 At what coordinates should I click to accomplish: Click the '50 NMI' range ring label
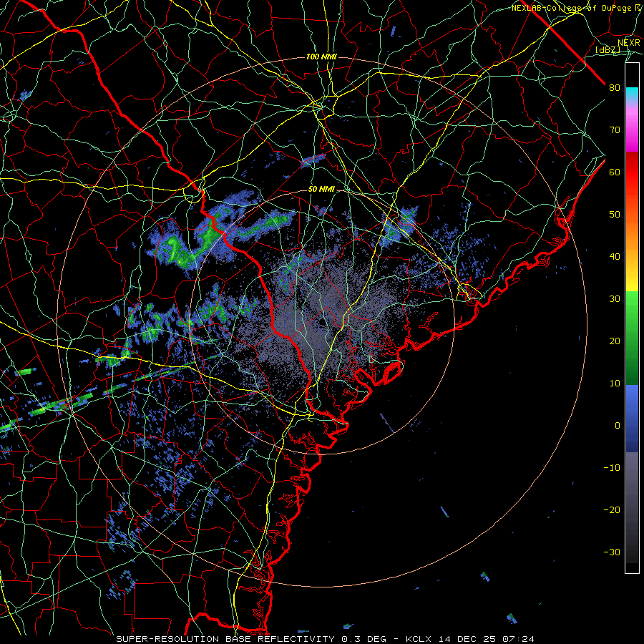click(321, 190)
